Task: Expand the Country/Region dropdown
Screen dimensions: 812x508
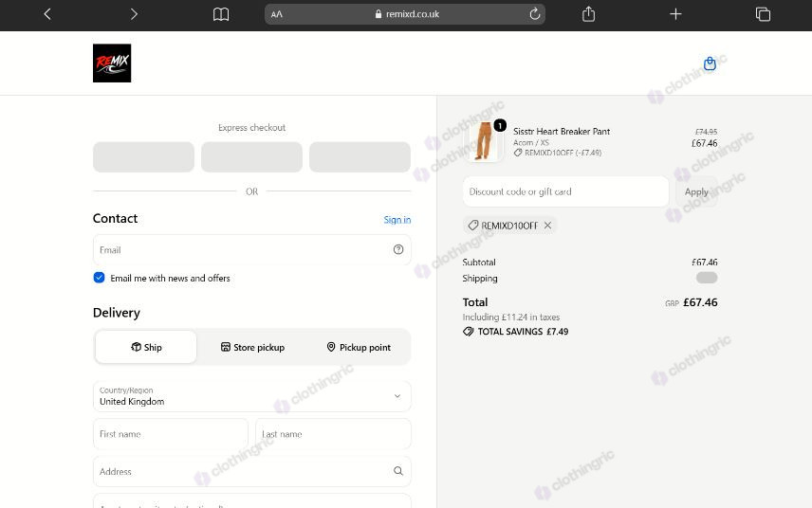Action: point(252,396)
